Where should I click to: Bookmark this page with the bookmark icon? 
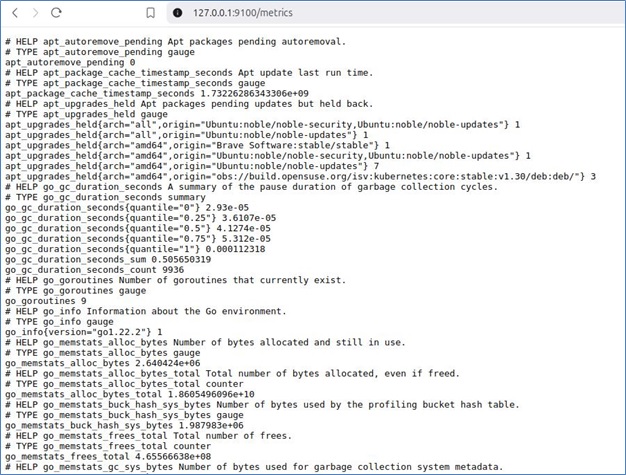pyautogui.click(x=150, y=13)
